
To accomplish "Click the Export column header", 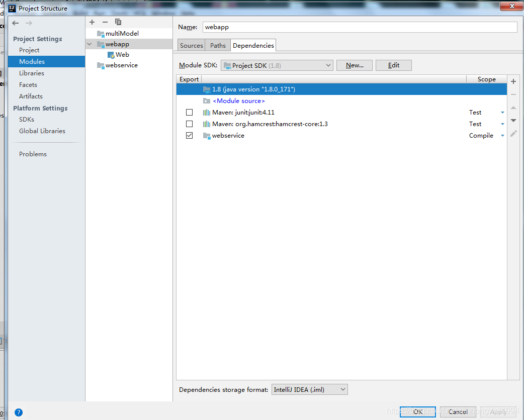I will pos(189,79).
